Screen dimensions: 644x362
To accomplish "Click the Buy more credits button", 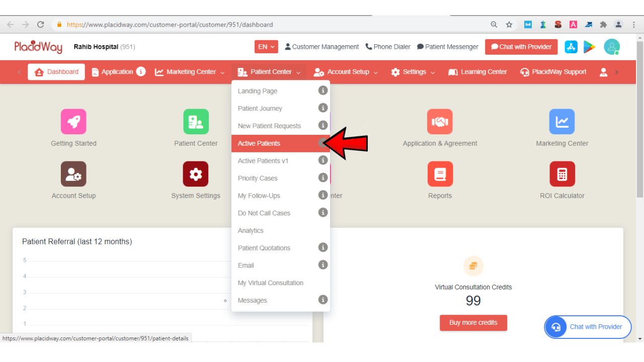I will click(473, 323).
